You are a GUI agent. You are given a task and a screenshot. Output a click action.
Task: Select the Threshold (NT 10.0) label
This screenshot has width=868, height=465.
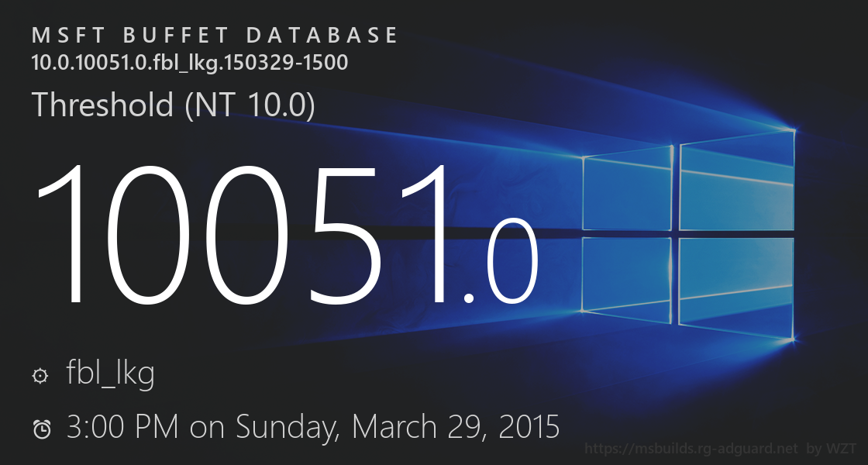tap(173, 105)
